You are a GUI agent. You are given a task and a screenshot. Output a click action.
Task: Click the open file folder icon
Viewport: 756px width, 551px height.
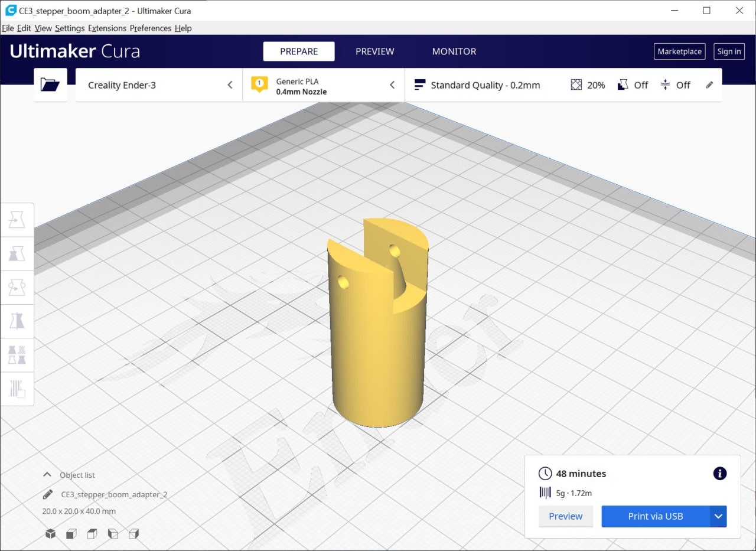(50, 85)
